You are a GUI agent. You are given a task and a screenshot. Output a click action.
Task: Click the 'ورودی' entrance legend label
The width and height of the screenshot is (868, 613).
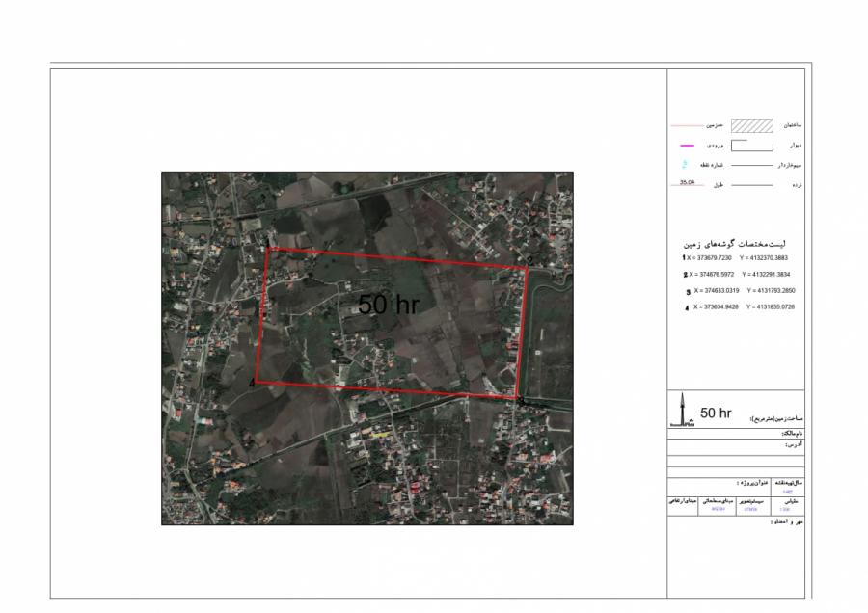pyautogui.click(x=715, y=146)
